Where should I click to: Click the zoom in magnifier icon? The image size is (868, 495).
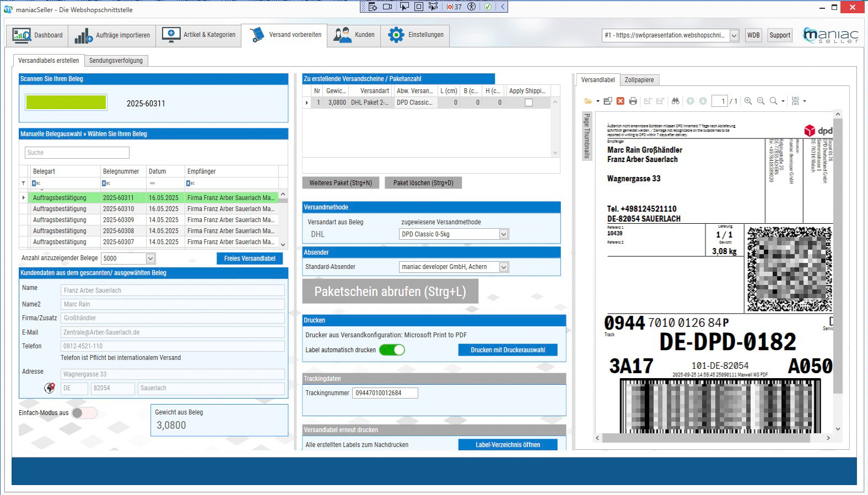pyautogui.click(x=748, y=101)
